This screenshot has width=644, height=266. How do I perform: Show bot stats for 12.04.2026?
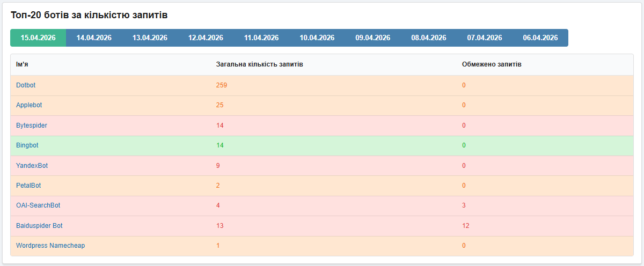206,38
